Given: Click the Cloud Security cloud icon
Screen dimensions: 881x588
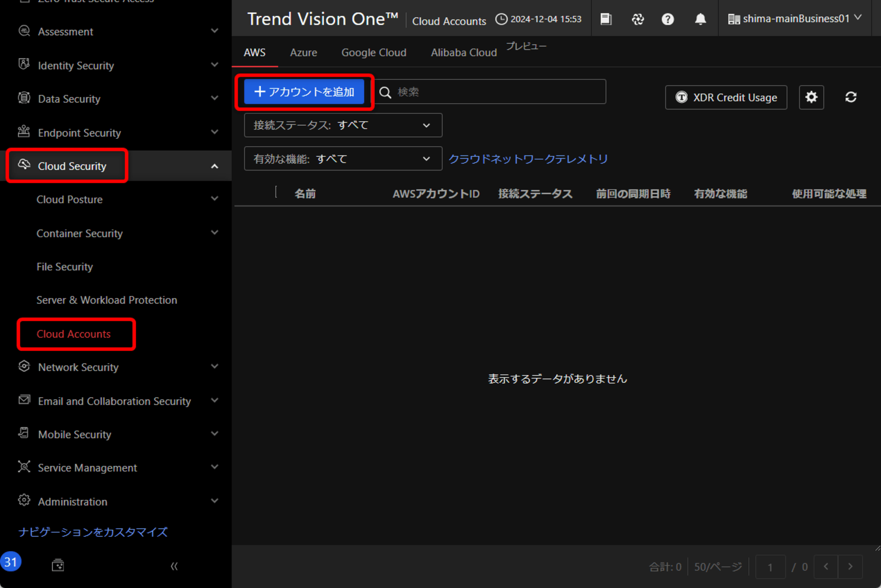Looking at the screenshot, I should point(24,165).
